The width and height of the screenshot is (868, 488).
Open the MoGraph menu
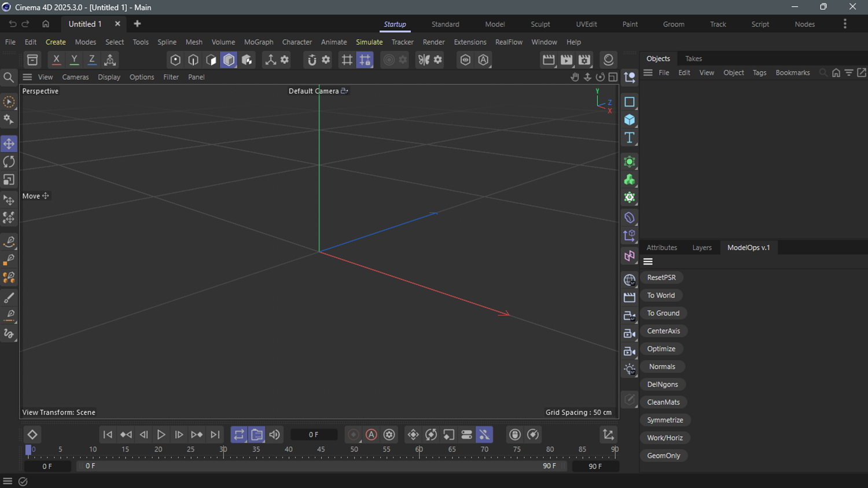[259, 42]
